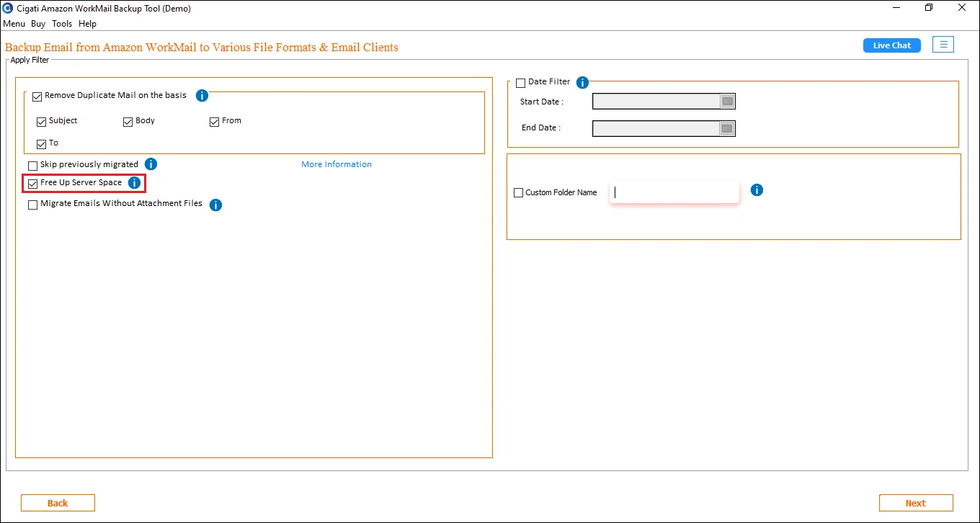The image size is (980, 523).
Task: Open the Menu menu
Action: (14, 24)
